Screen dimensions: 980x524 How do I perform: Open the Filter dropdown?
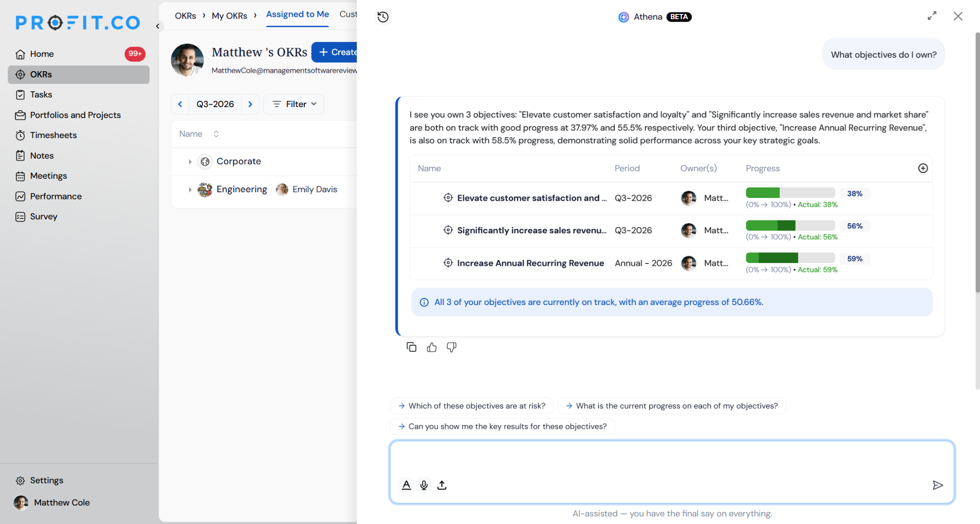pos(294,104)
